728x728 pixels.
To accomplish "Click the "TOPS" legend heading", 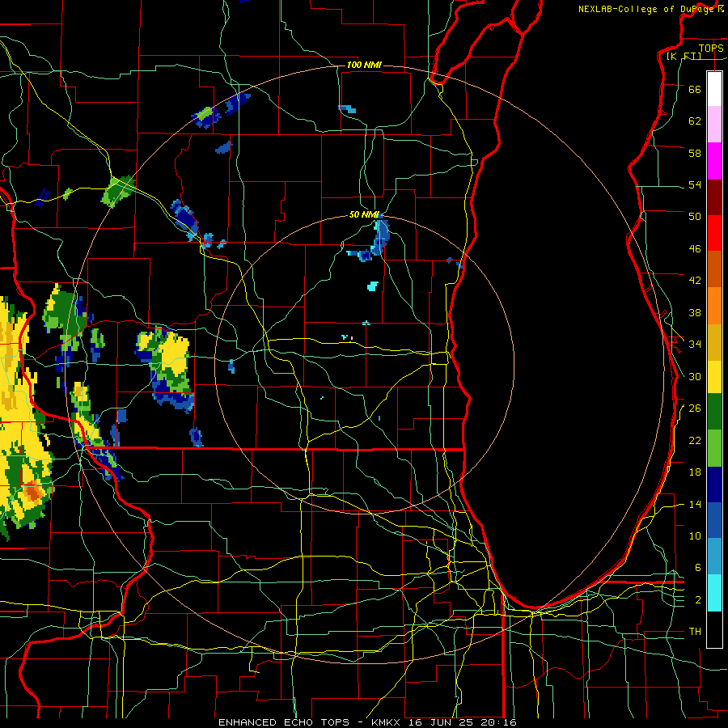I will [711, 48].
